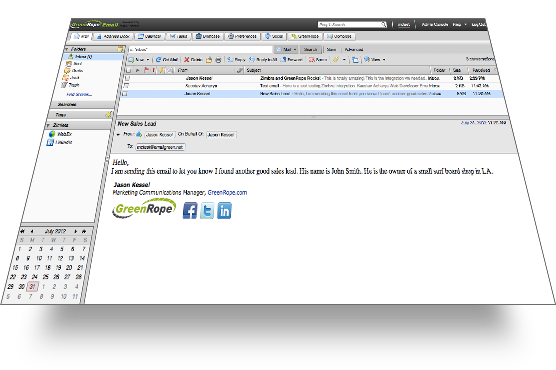Click the Get Mail button
This screenshot has width=556, height=370.
click(167, 60)
